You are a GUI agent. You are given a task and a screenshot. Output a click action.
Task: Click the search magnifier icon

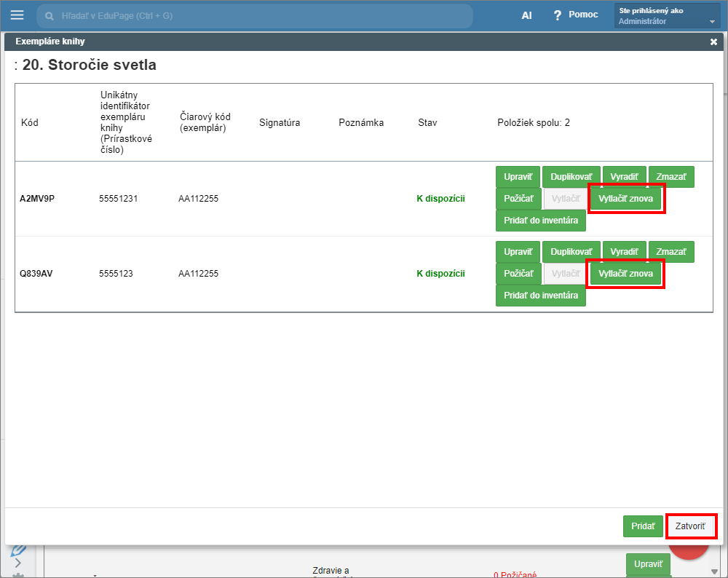coord(50,15)
